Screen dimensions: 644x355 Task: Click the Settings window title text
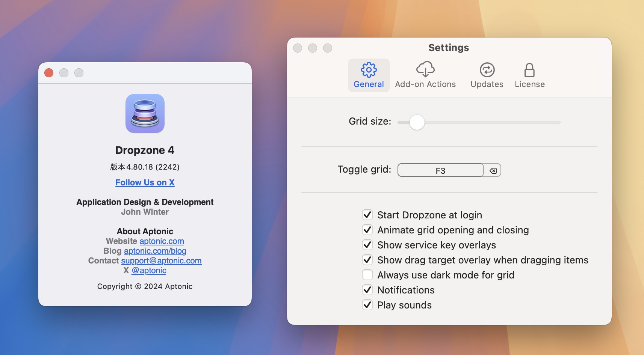[449, 48]
